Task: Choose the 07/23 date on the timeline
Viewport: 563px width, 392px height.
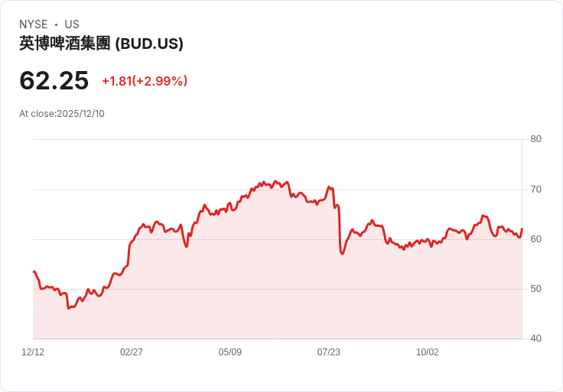Action: coord(329,352)
